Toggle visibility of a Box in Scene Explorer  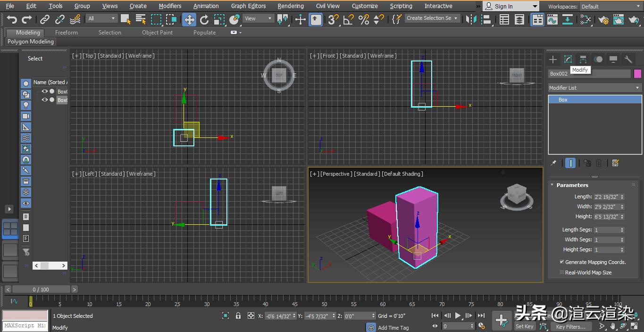coord(45,92)
